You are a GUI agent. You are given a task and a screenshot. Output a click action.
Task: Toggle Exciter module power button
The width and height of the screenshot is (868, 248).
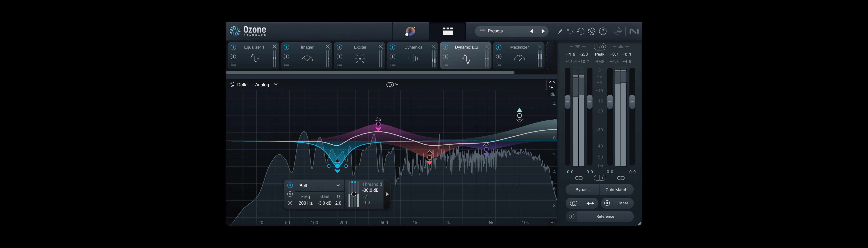(339, 47)
